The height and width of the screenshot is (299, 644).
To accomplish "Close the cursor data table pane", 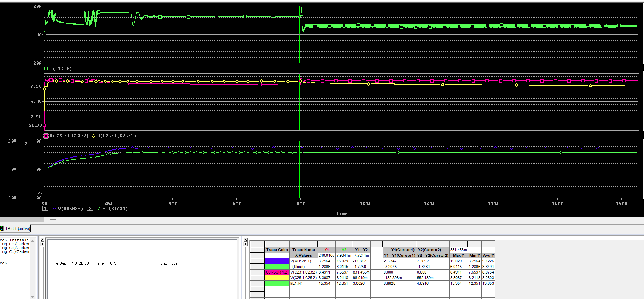I will click(246, 240).
